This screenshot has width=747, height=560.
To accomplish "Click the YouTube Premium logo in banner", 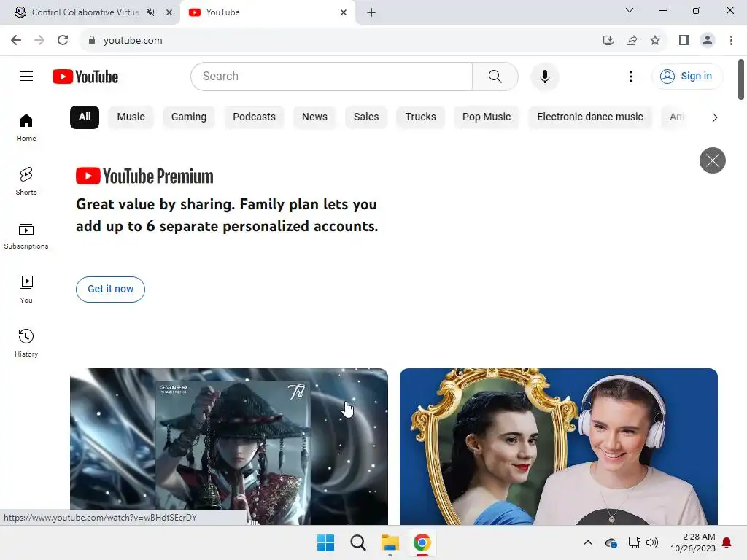I will [144, 176].
